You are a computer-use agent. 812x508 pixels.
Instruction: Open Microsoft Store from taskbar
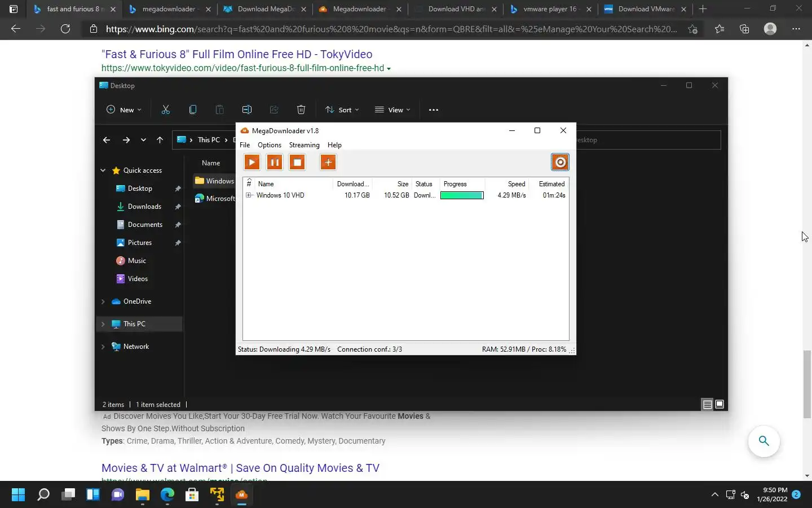[x=192, y=495]
